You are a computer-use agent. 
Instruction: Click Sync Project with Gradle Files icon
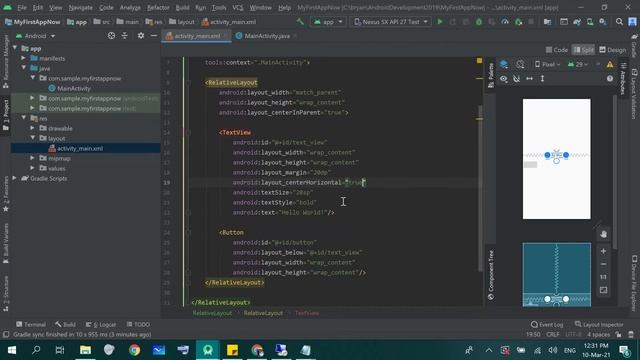(577, 22)
